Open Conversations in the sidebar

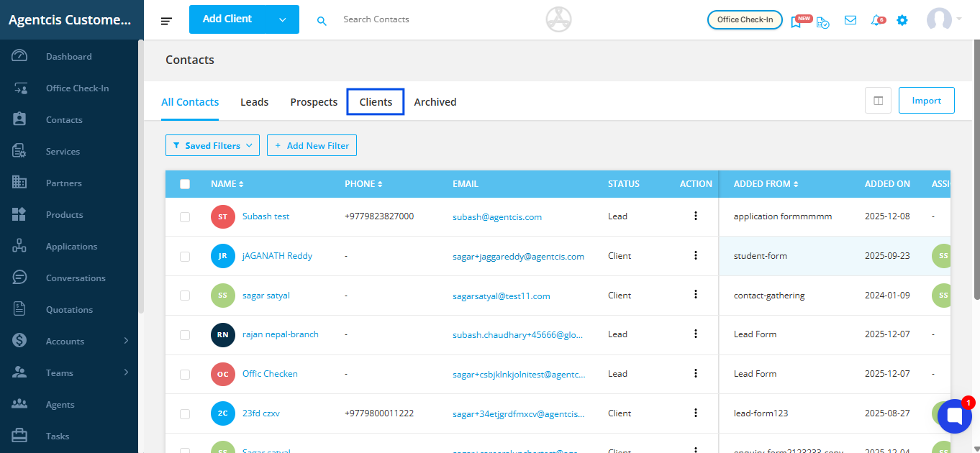pos(76,278)
